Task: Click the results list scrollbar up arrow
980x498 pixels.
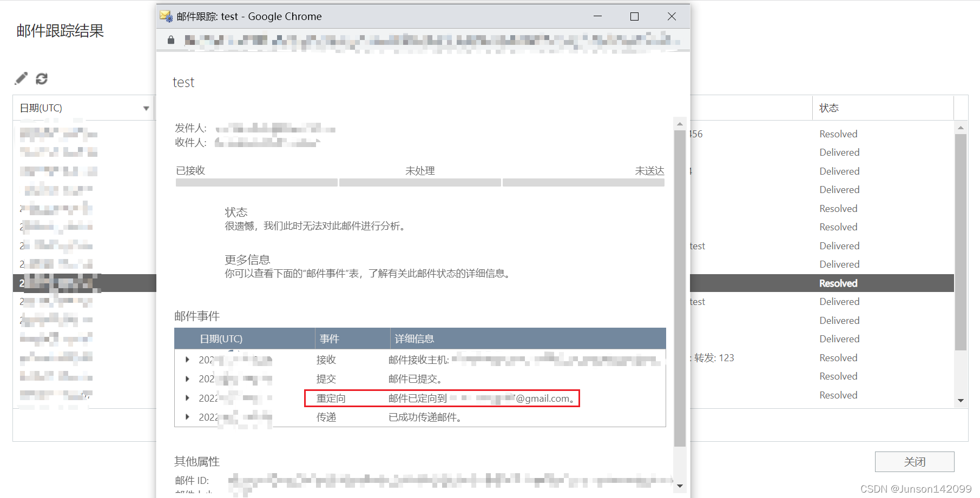Action: (x=961, y=128)
